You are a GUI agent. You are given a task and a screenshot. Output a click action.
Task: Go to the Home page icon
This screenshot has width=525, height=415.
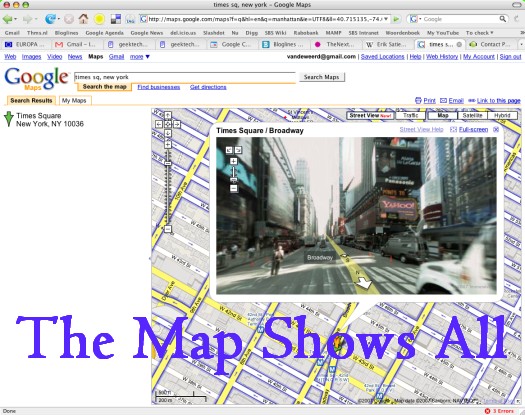pyautogui.click(x=83, y=19)
